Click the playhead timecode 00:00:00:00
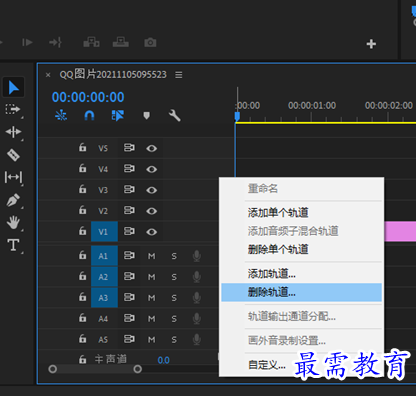Screen dimensions: 416x396 (x=88, y=97)
